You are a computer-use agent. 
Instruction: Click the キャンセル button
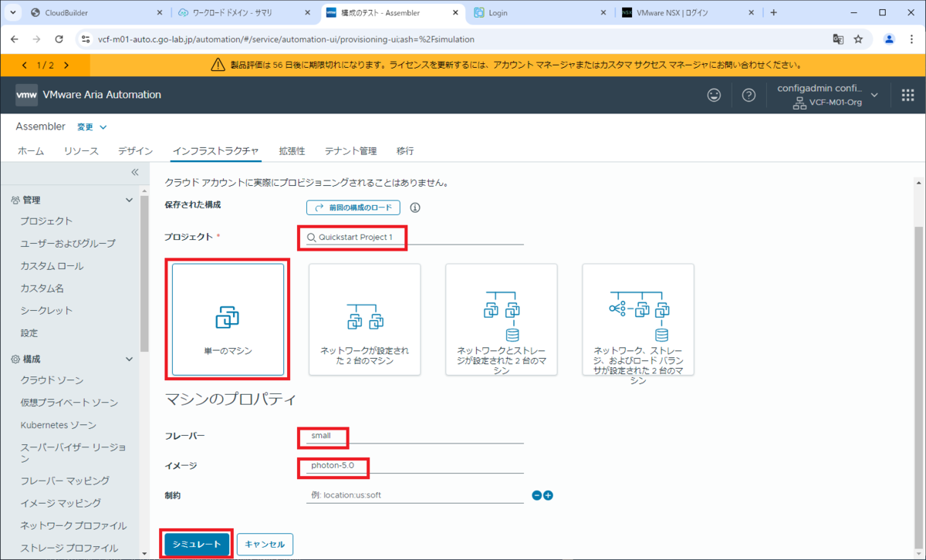265,544
